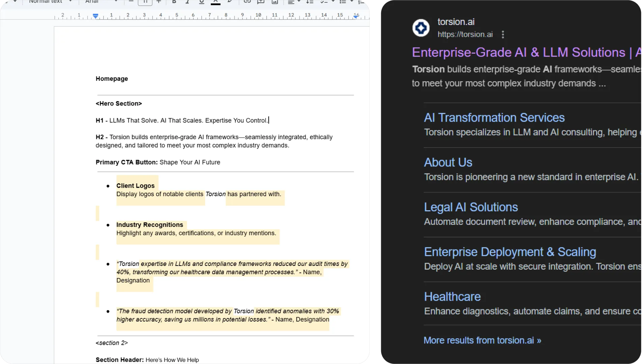Click Section Header: Here's How We Help
Viewport: 643px width, 364px height.
pos(147,360)
